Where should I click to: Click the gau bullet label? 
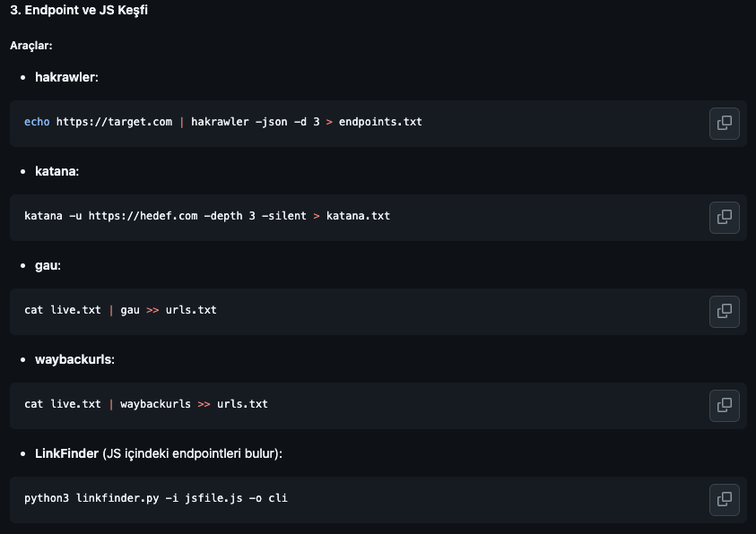click(47, 265)
